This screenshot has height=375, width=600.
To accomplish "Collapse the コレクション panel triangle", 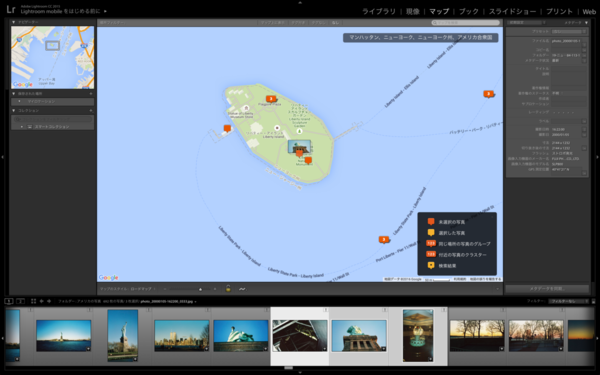I will coord(14,110).
